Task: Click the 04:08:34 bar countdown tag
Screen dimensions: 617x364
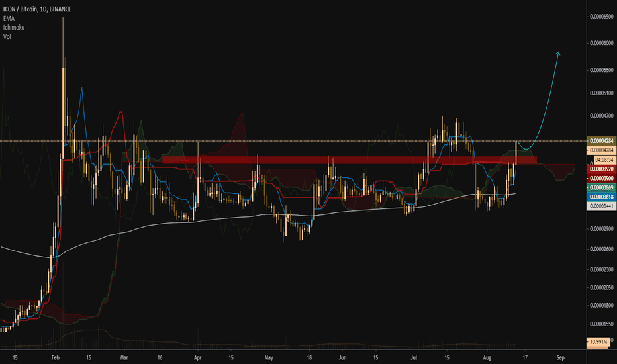Action: tap(604, 159)
